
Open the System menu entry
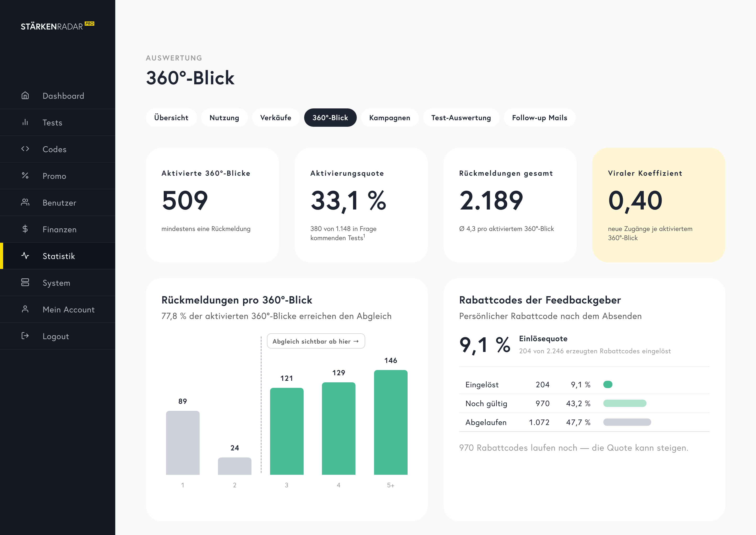pyautogui.click(x=58, y=282)
